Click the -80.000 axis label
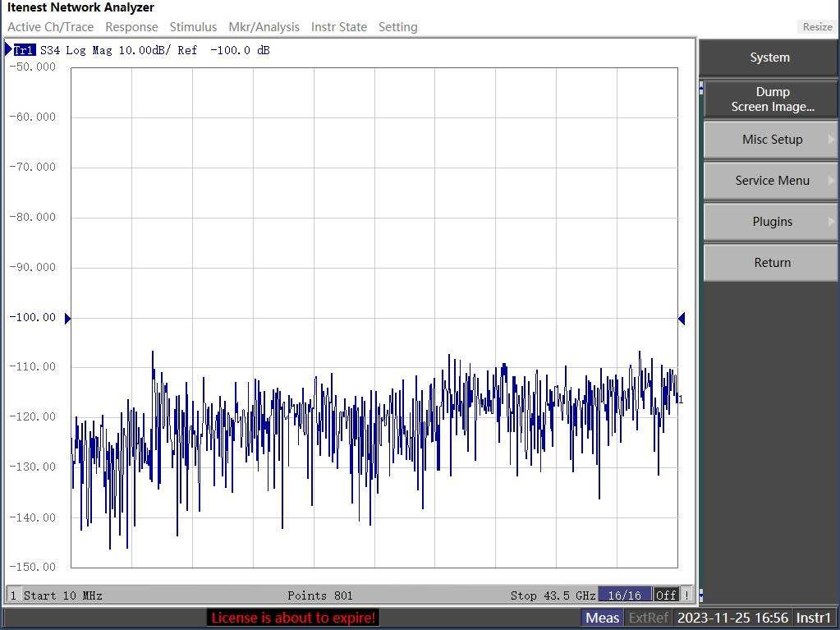Image resolution: width=840 pixels, height=630 pixels. pyautogui.click(x=33, y=217)
